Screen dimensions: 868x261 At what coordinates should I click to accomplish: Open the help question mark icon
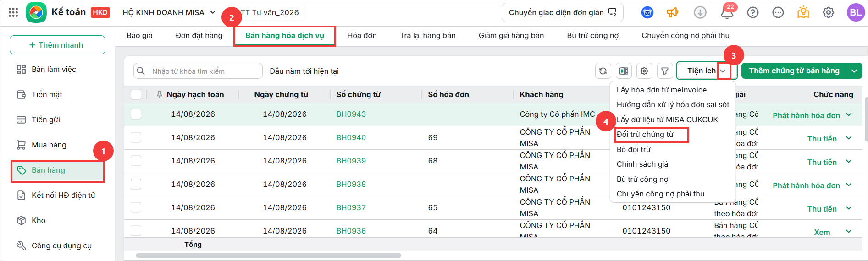point(753,13)
